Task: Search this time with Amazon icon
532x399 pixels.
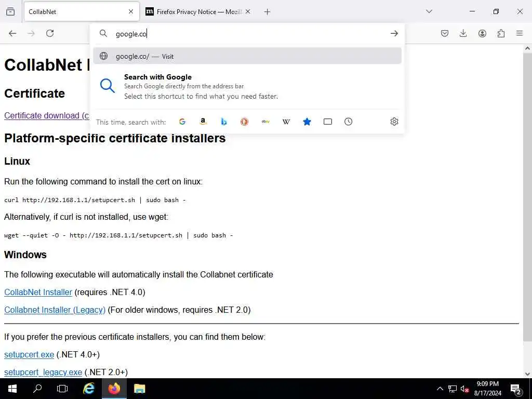Action: pos(203,122)
